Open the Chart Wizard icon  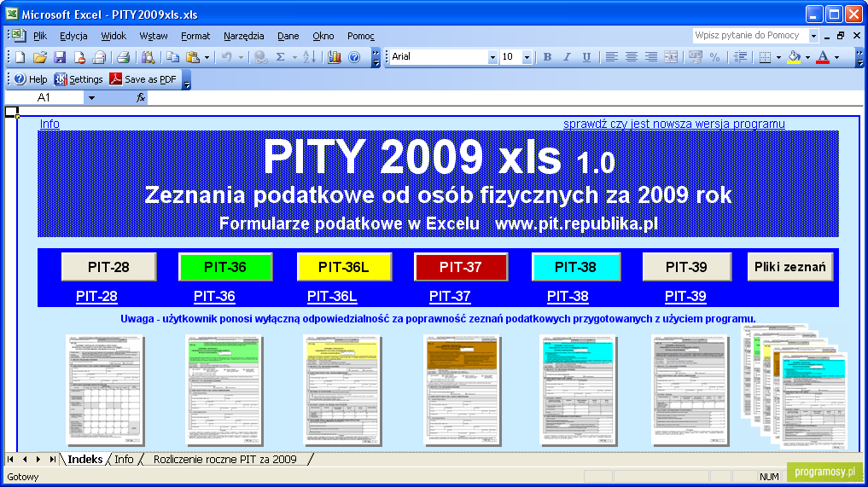tap(334, 57)
